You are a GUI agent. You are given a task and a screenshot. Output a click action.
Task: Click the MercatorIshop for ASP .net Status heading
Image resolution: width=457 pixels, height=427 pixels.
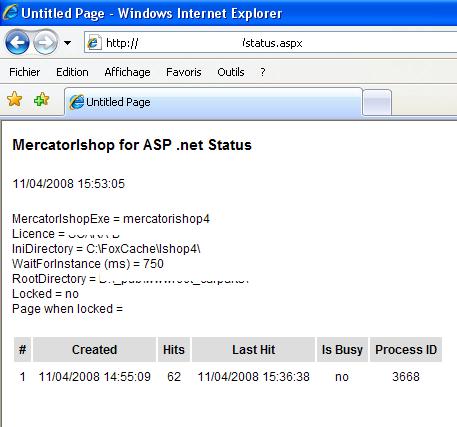pos(132,145)
